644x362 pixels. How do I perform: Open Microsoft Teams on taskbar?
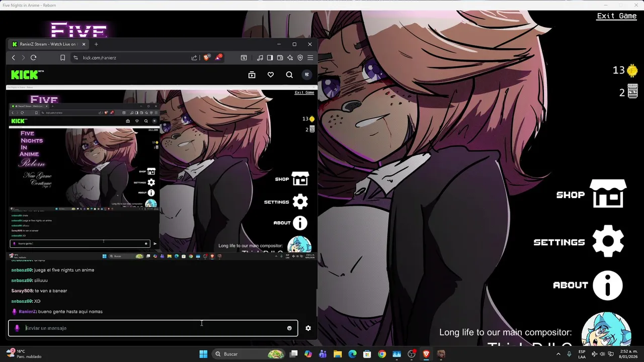coord(323,354)
